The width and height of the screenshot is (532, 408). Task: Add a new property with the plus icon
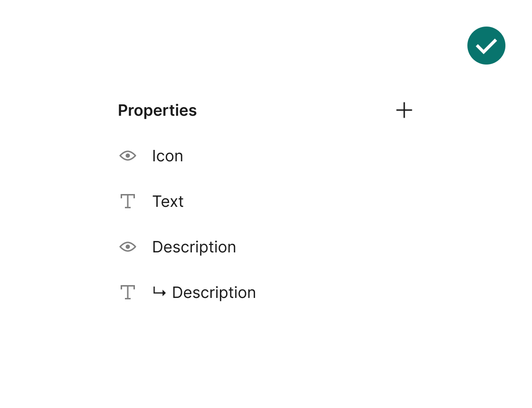pos(404,110)
